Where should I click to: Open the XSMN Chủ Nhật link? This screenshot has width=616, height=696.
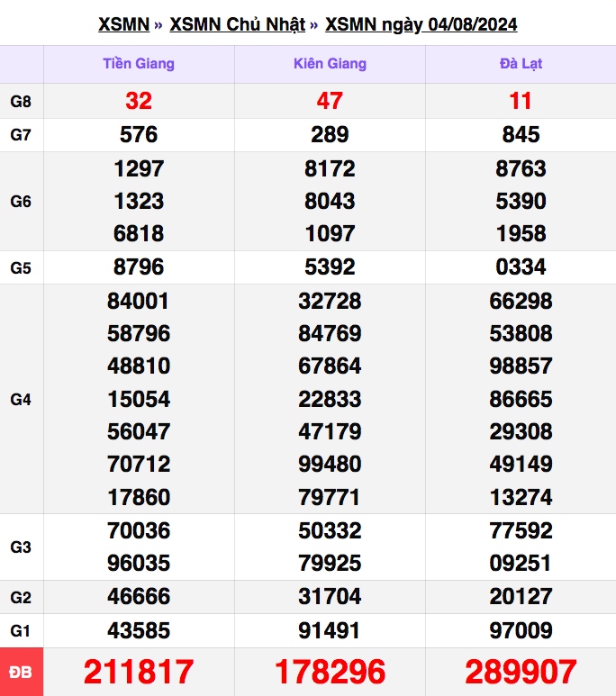coord(237,24)
